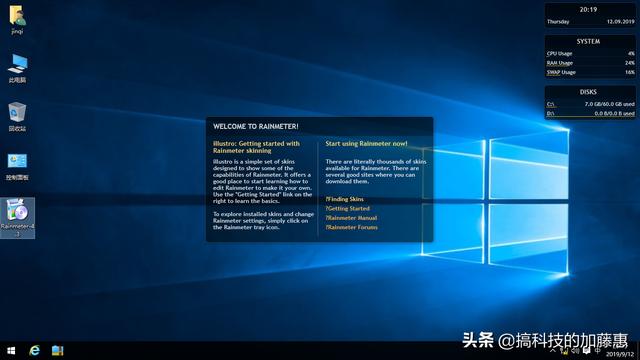Click the 24% RAM usage value
Image resolution: width=640 pixels, height=360 pixels.
(630, 63)
